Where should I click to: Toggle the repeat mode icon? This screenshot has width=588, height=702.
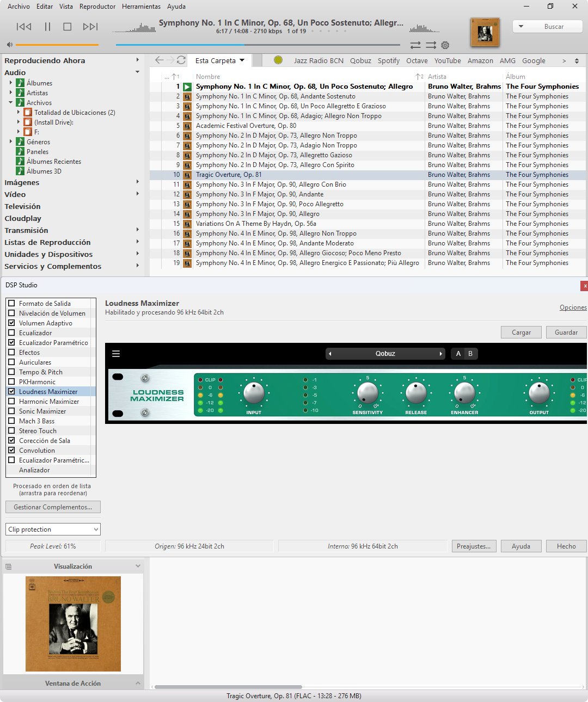click(415, 45)
